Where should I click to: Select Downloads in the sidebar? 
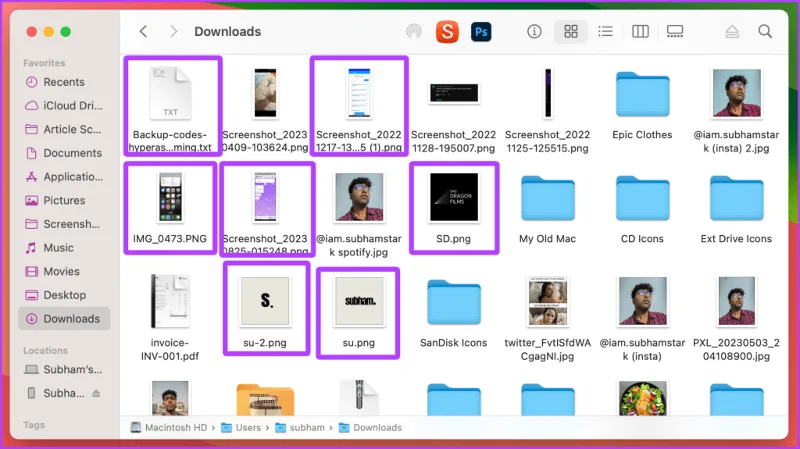pyautogui.click(x=64, y=319)
